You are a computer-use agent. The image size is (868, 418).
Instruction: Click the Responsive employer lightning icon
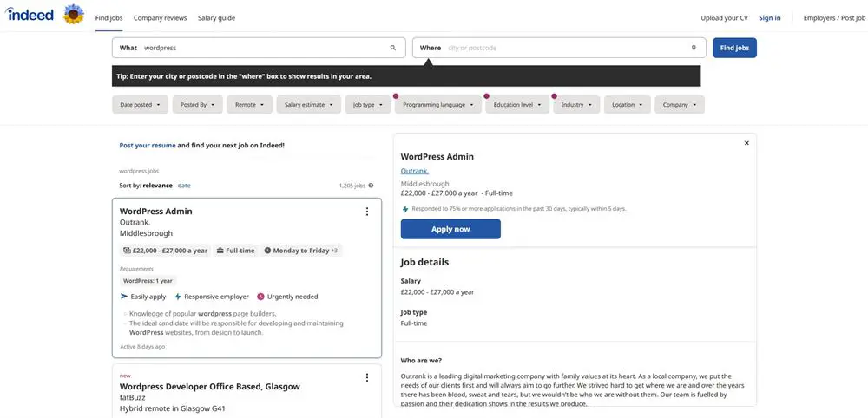[x=178, y=297]
